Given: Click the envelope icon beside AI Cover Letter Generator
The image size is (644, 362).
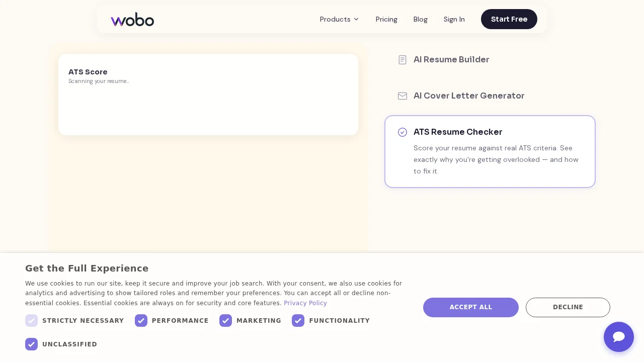Looking at the screenshot, I should (403, 96).
